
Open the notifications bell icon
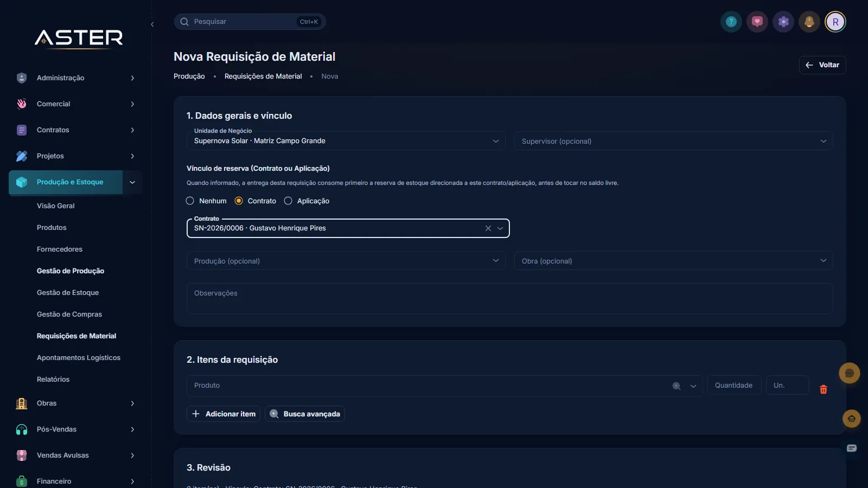[x=809, y=22]
